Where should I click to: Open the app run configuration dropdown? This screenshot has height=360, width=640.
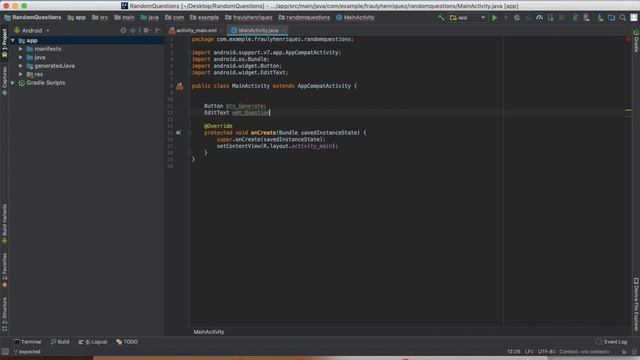(467, 18)
